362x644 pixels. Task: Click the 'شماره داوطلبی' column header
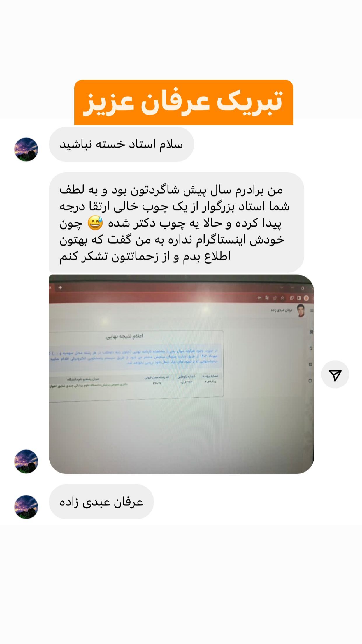(186, 377)
